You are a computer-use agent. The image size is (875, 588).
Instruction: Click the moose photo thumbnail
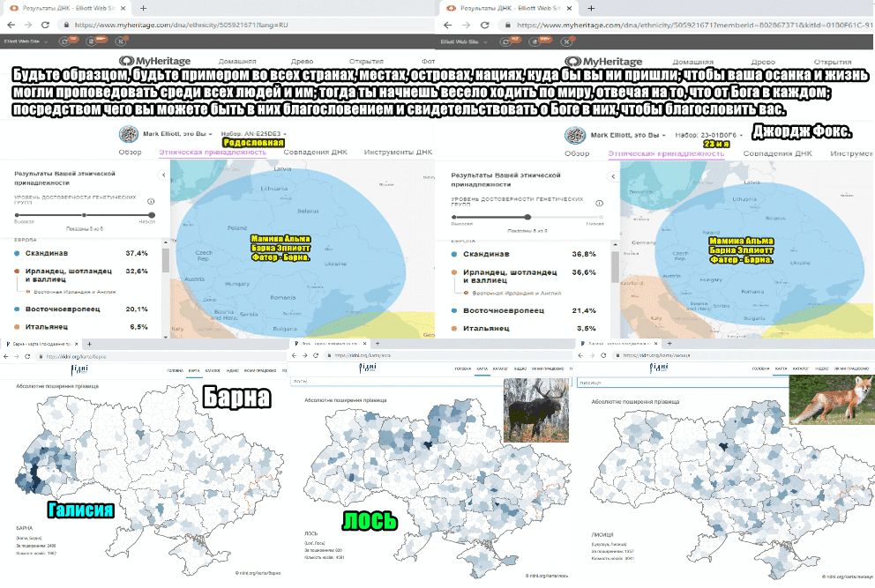coord(535,411)
